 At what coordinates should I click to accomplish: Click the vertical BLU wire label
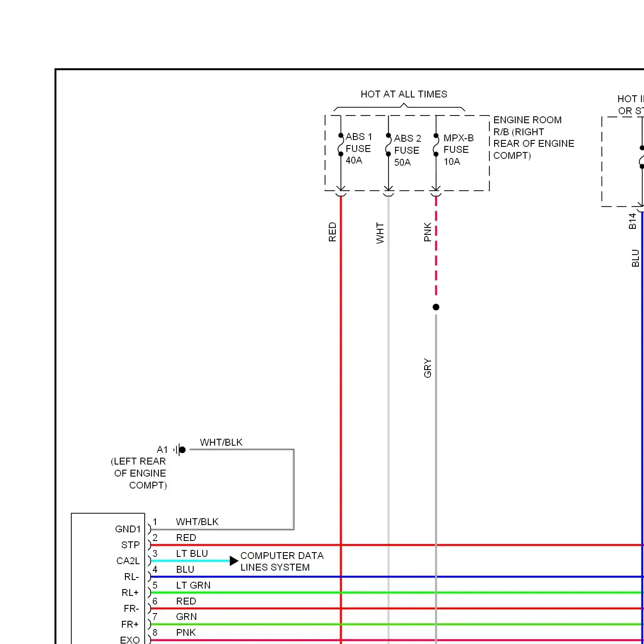click(635, 258)
